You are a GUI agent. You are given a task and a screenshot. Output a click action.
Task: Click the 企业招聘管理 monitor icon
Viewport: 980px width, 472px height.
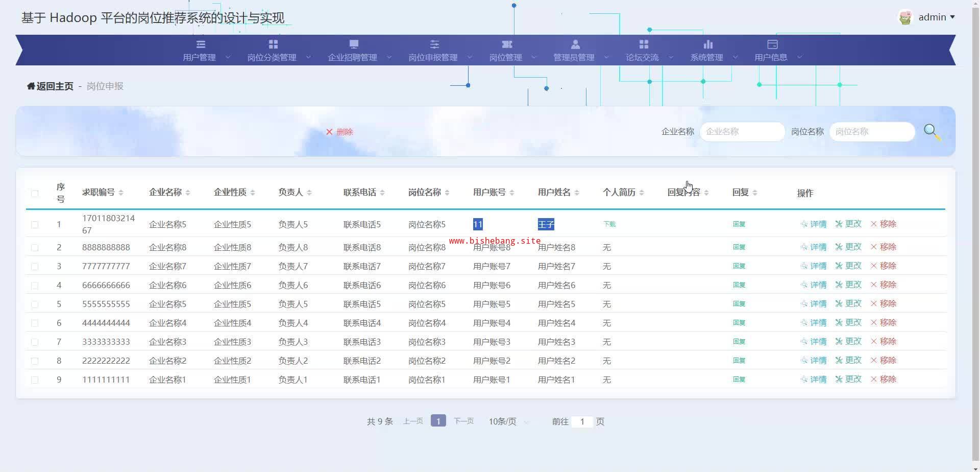(x=354, y=44)
